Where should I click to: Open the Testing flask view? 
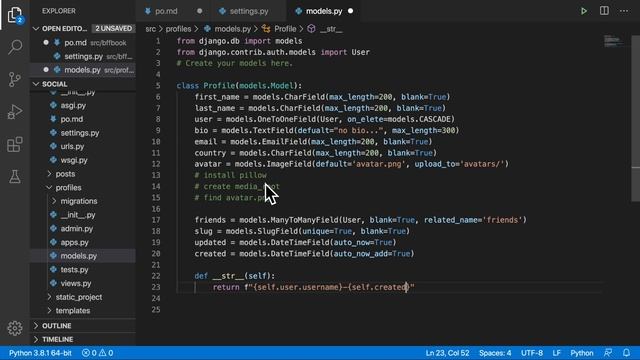(x=15, y=177)
